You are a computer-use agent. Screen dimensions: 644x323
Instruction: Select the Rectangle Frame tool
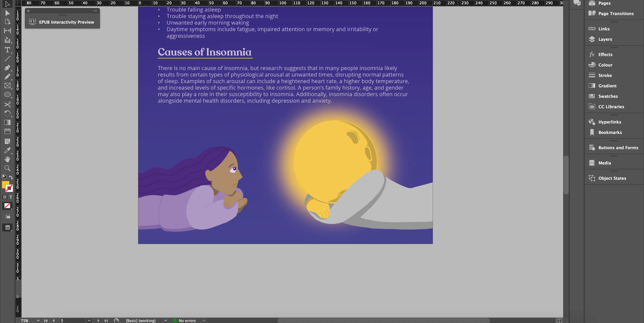7,86
